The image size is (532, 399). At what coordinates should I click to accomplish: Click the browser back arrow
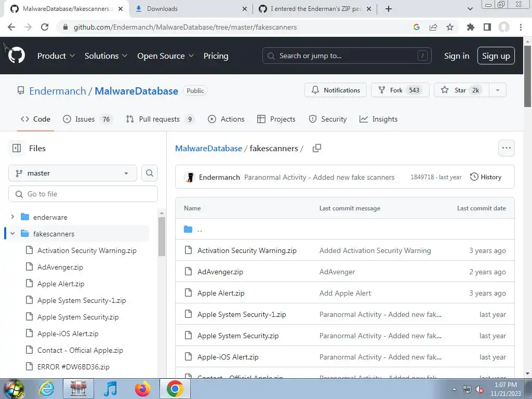pos(11,27)
